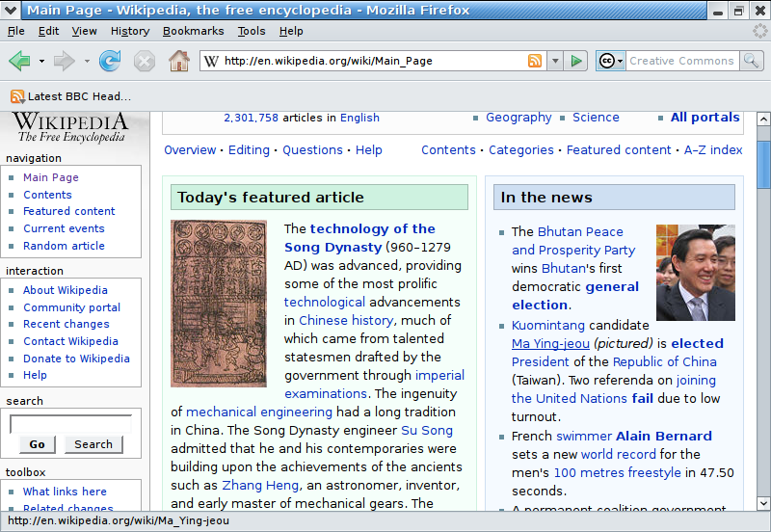Open the History menu
Screen dimensions: 771x532
click(130, 31)
